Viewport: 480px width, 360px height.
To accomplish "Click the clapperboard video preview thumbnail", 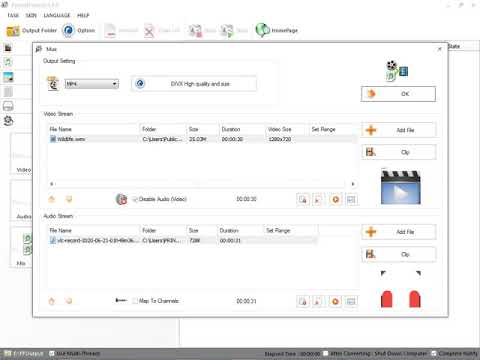I will (401, 187).
